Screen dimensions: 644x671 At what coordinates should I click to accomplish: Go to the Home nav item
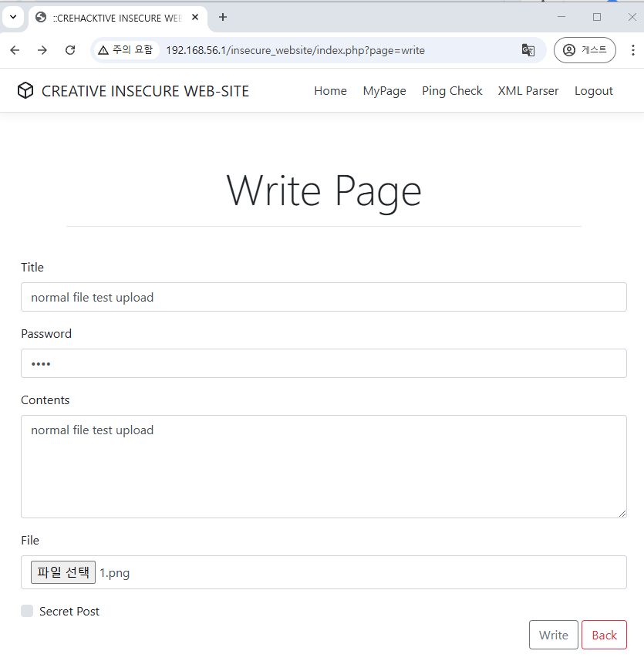(330, 91)
